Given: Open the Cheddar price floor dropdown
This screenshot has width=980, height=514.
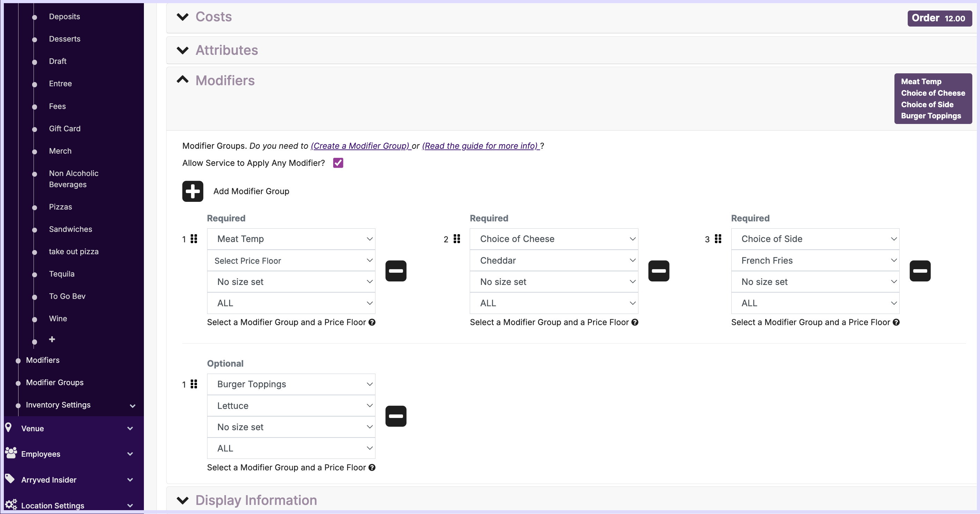Looking at the screenshot, I should [x=554, y=260].
